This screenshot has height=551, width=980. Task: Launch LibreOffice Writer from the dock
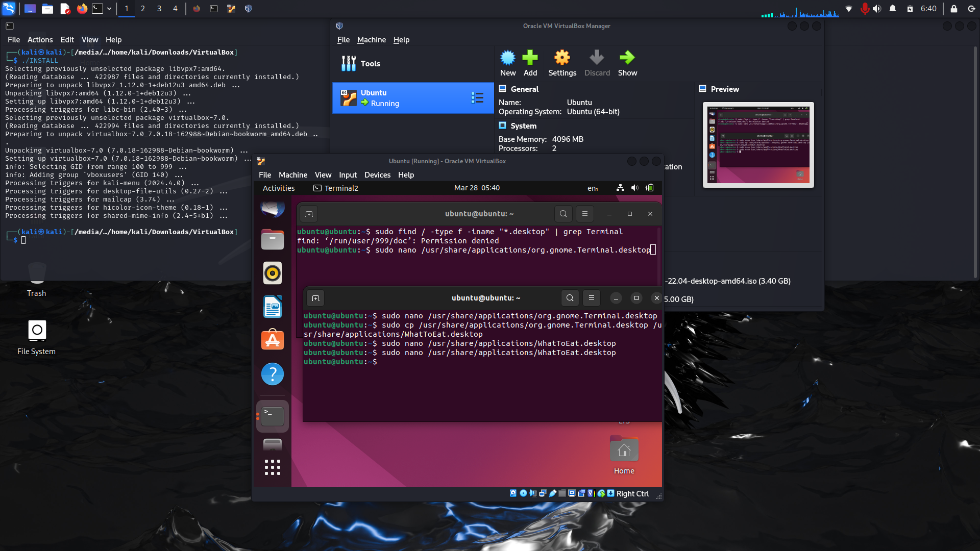point(273,307)
